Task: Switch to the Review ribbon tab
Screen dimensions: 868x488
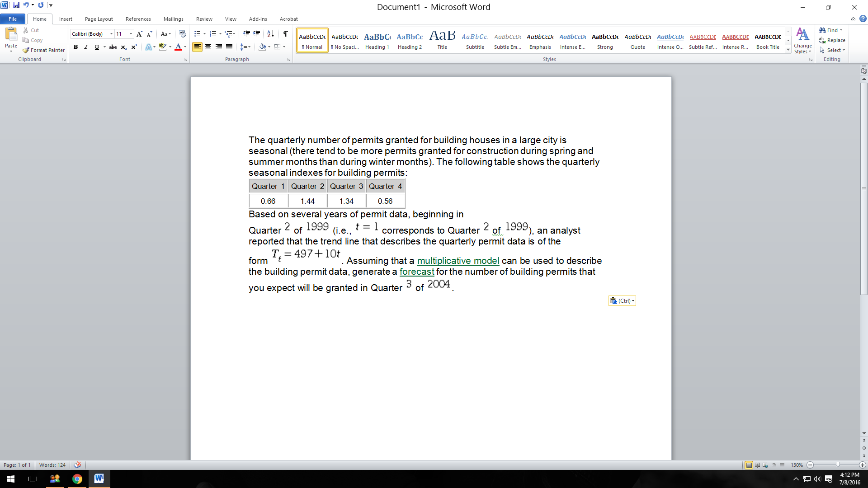Action: click(204, 19)
